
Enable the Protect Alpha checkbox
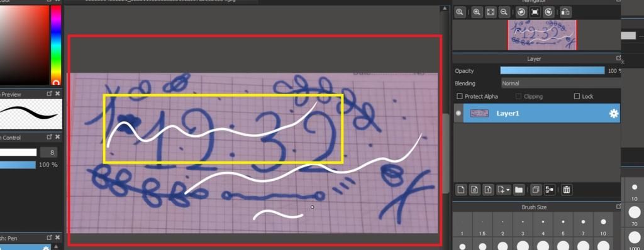click(460, 97)
